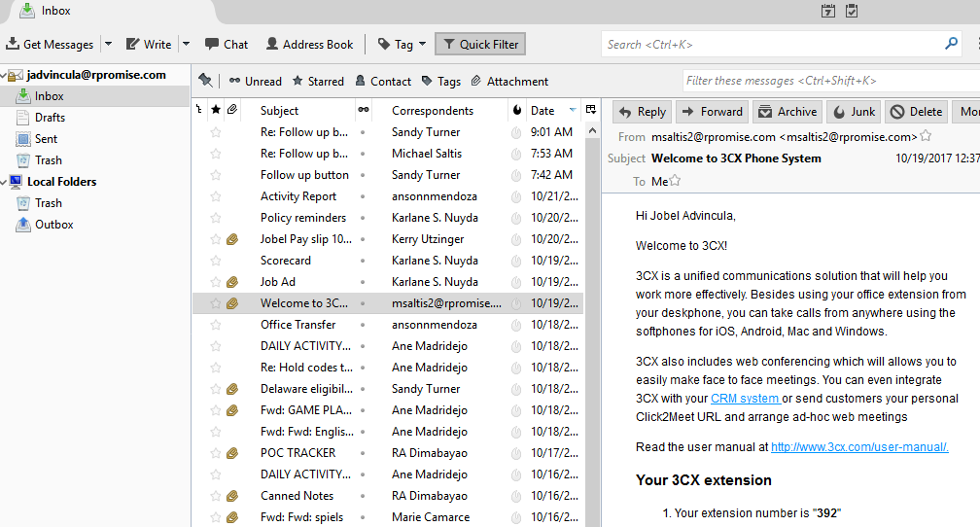Image resolution: width=980 pixels, height=527 pixels.
Task: Click the global Search field
Action: [773, 44]
